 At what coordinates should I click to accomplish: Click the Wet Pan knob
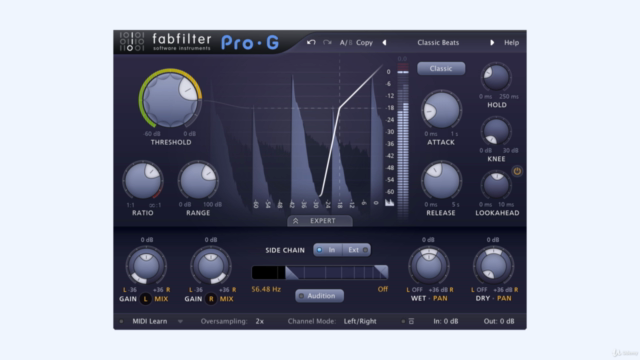(x=429, y=266)
